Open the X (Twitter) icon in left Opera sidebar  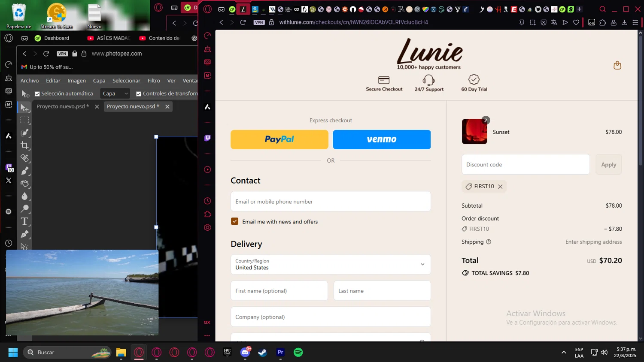(x=9, y=181)
